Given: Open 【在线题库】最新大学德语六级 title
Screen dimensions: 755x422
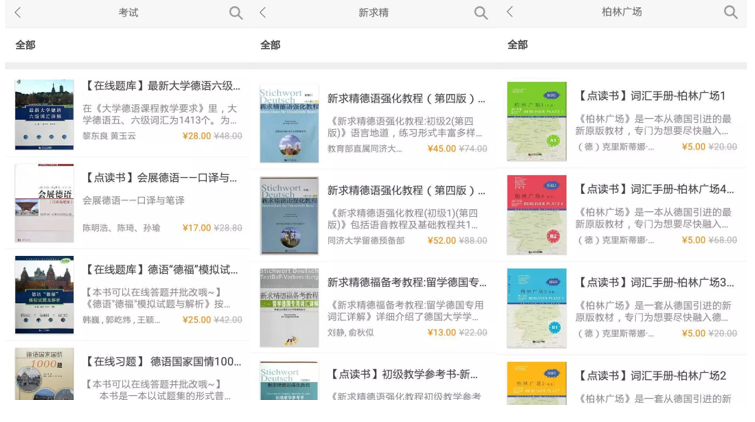Looking at the screenshot, I should click(162, 86).
